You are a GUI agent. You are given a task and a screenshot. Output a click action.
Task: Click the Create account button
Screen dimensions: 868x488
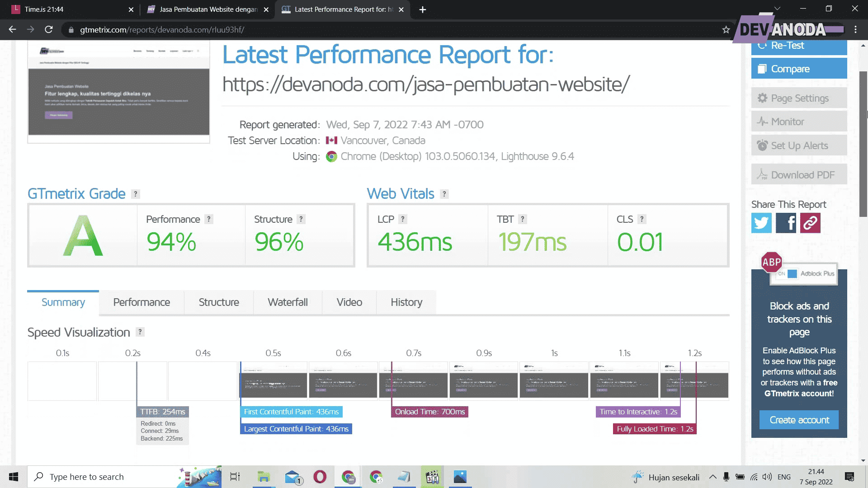click(799, 420)
